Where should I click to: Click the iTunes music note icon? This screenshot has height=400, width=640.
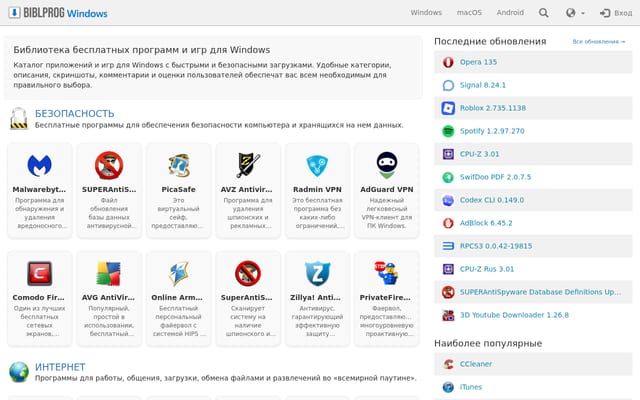tap(448, 387)
